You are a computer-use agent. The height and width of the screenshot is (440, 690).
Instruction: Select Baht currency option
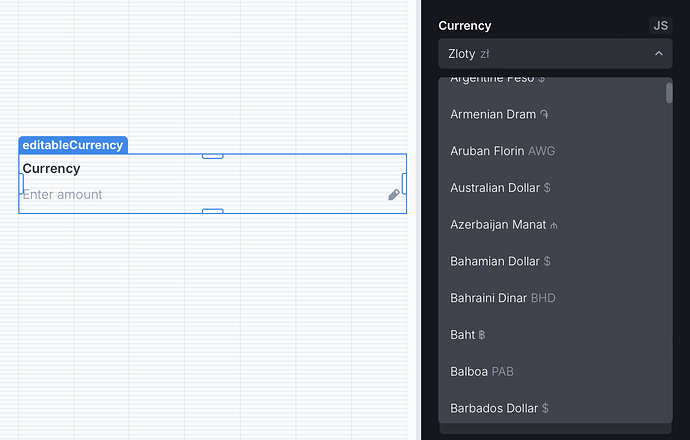pos(555,335)
